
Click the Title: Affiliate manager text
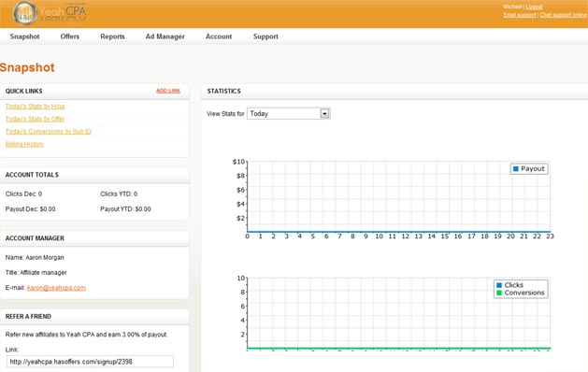pos(36,272)
